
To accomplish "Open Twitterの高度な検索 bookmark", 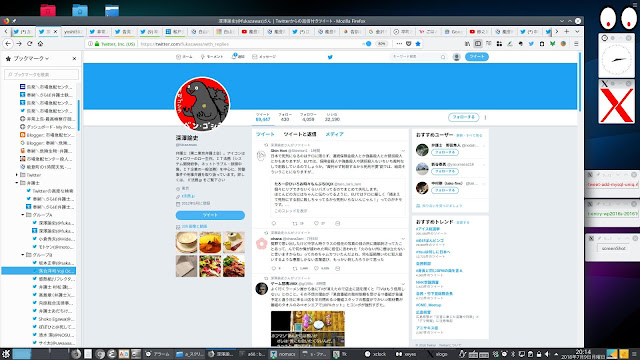I will pos(50,191).
